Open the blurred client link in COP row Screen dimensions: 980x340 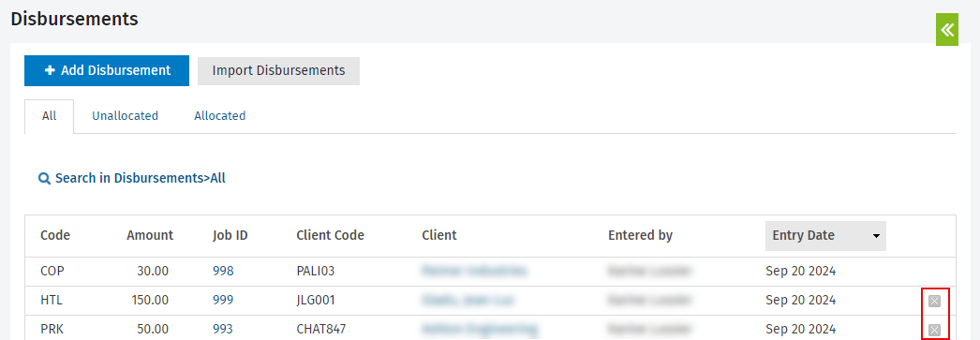474,272
